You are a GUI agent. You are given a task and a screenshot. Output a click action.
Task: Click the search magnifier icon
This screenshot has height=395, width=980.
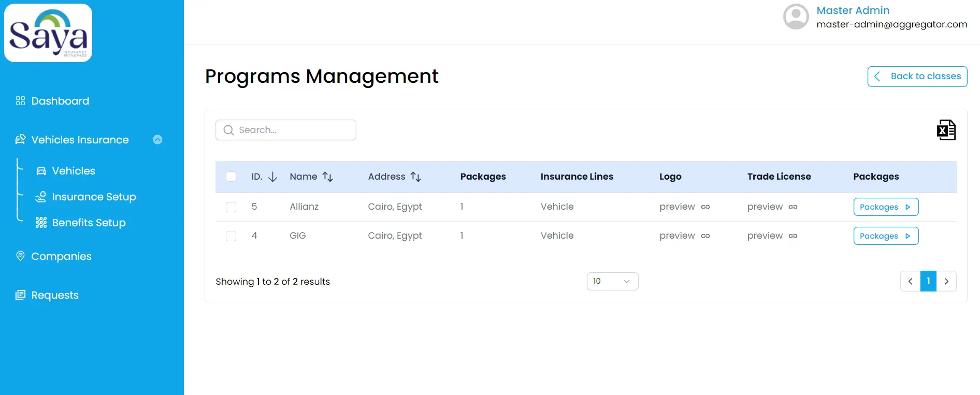pyautogui.click(x=228, y=130)
